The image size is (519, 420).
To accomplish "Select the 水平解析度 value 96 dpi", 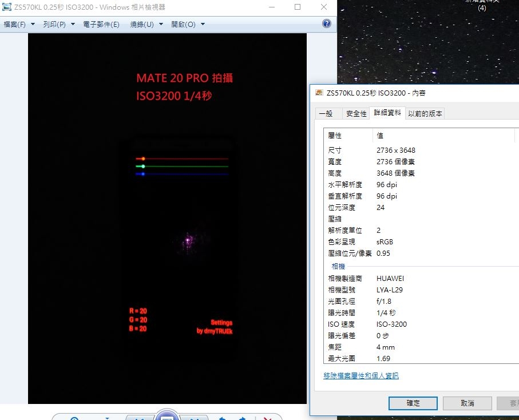I will (387, 185).
